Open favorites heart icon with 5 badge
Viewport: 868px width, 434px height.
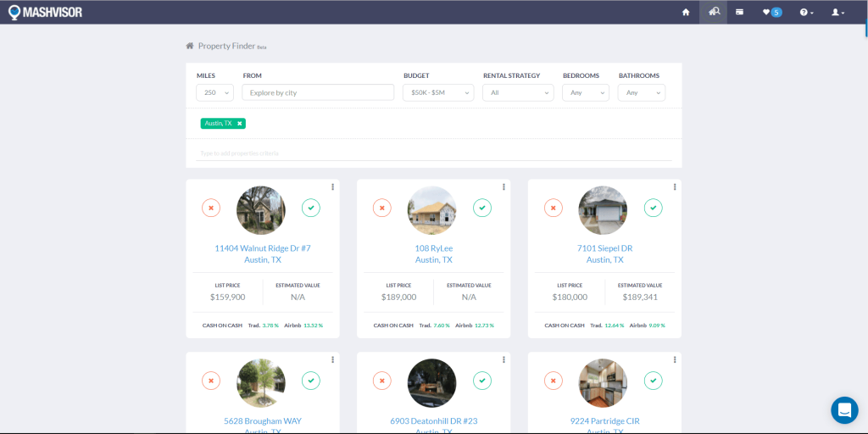pyautogui.click(x=771, y=12)
